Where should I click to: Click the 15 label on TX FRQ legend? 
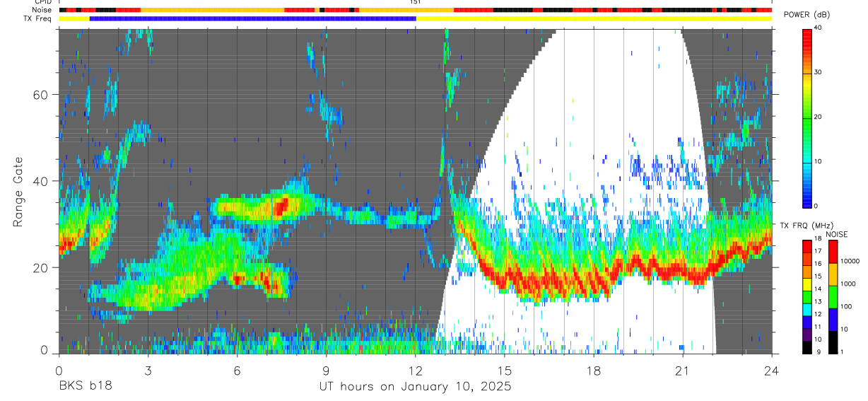click(x=819, y=277)
